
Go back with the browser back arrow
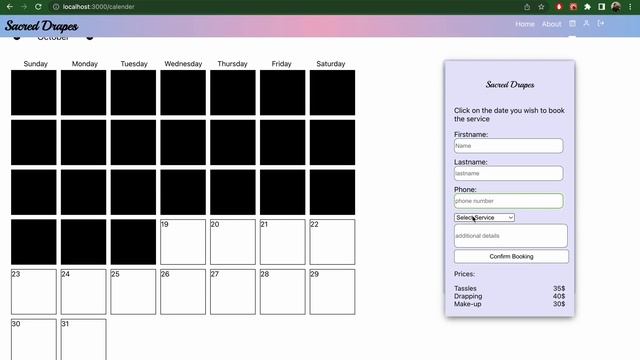(x=9, y=7)
